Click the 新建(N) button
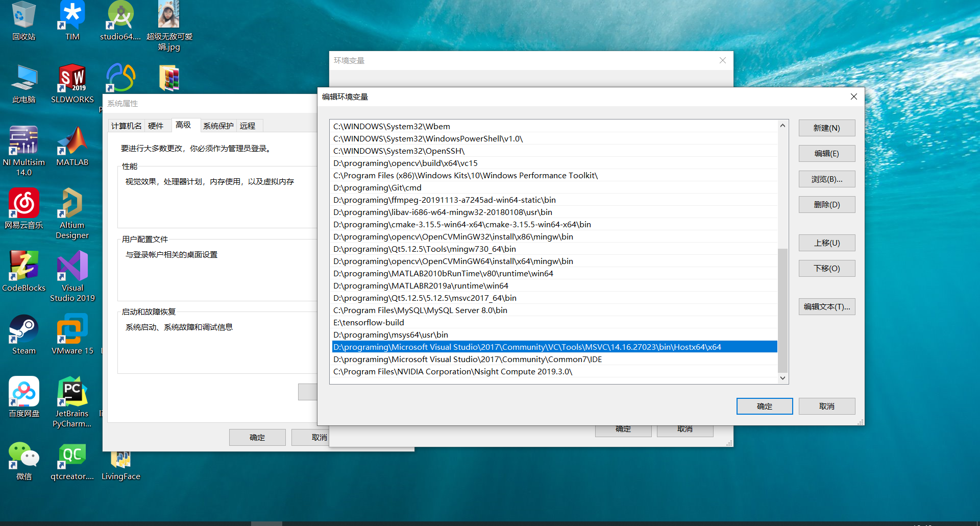The width and height of the screenshot is (980, 526). (x=826, y=128)
